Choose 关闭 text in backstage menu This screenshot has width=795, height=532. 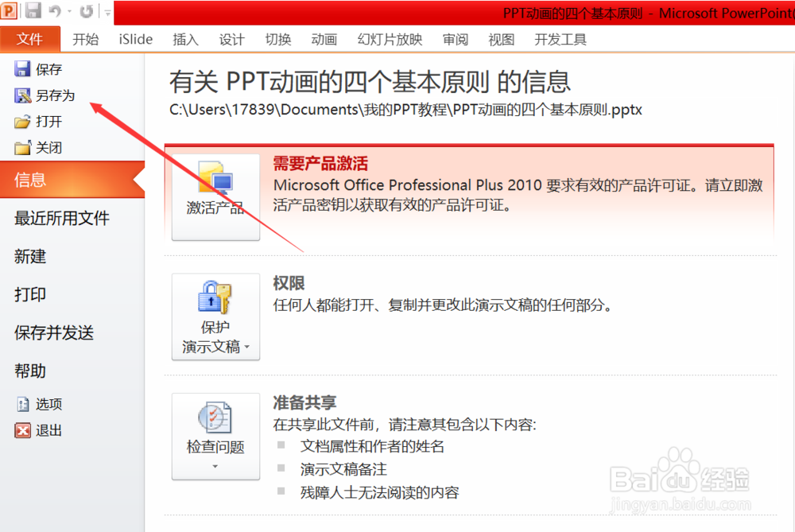point(48,148)
